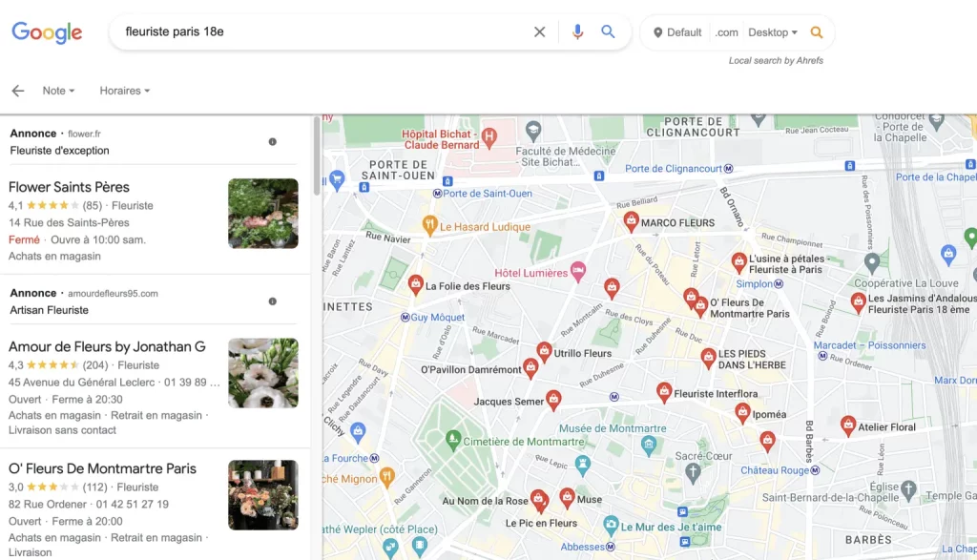Click the Le Hasard Ludique restaurant marker
This screenshot has width=977, height=560.
pyautogui.click(x=429, y=225)
